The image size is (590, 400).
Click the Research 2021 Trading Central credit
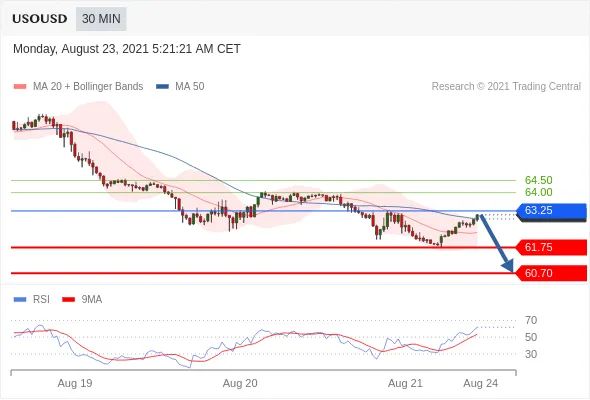point(506,87)
